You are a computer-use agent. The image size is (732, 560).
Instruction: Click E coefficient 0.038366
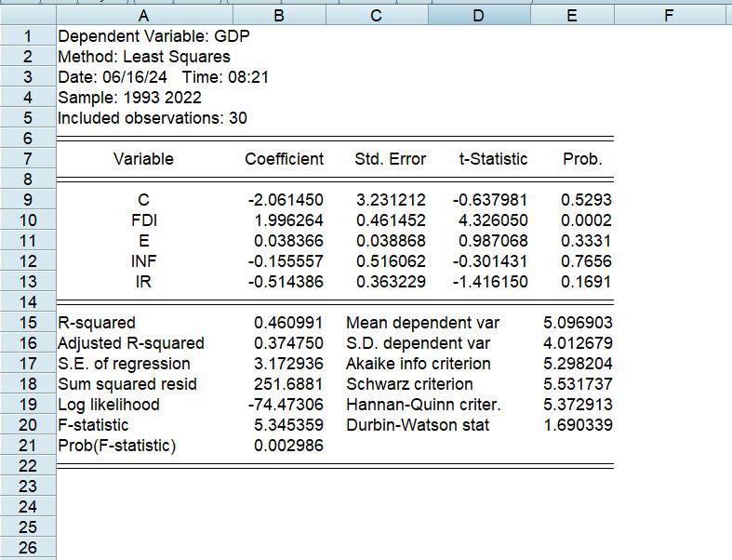click(288, 241)
